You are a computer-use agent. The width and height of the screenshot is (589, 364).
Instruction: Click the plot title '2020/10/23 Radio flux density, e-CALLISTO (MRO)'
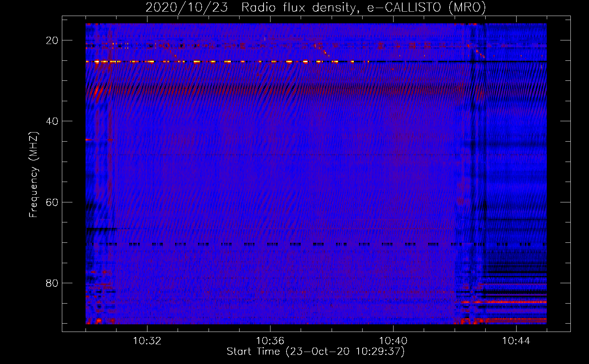point(316,7)
